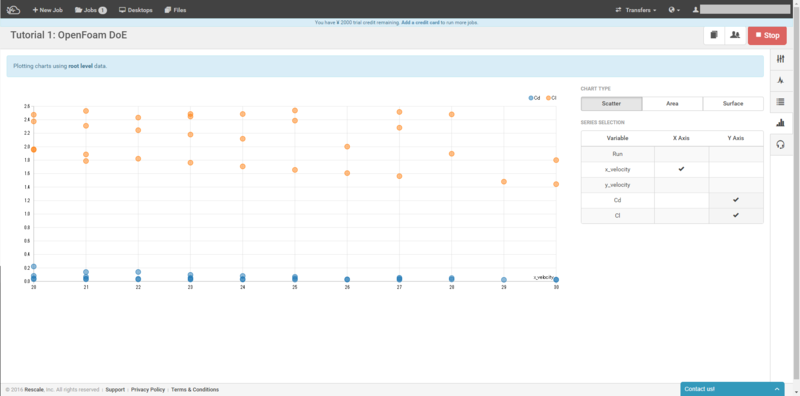Switch chart type to Surface
Viewport: 800px width, 396px height.
tap(733, 104)
